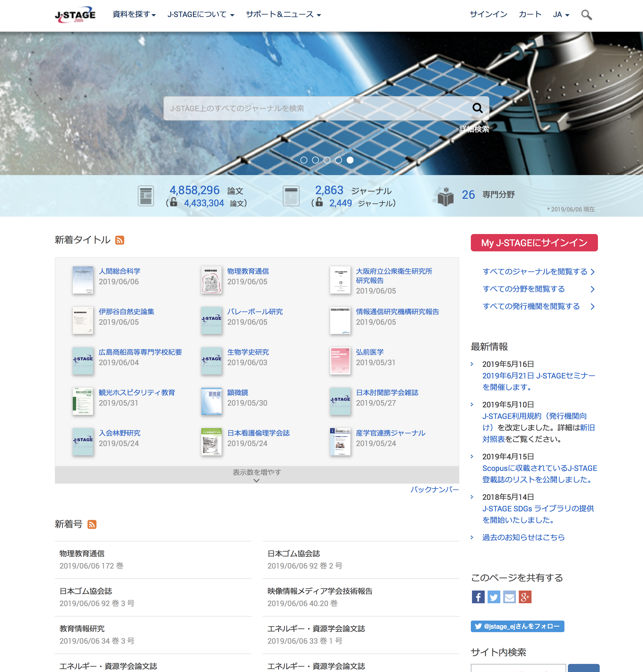
Task: Select the third carousel slide dot
Action: tap(327, 160)
